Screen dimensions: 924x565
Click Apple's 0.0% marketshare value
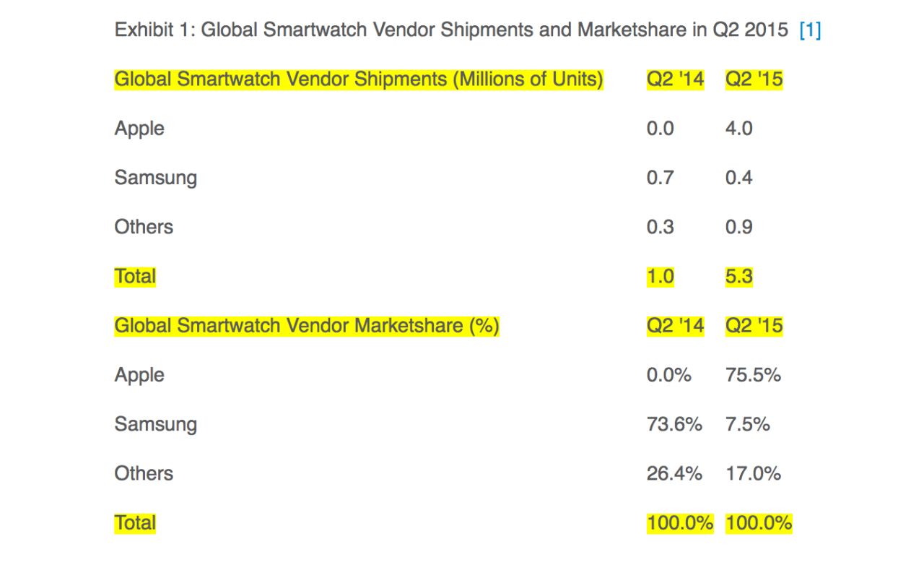(668, 375)
